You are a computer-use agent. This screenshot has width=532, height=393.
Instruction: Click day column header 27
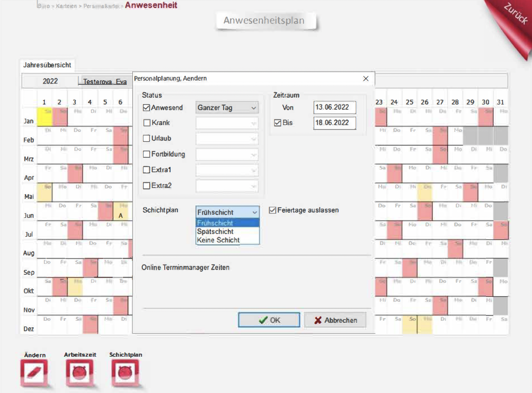click(440, 102)
